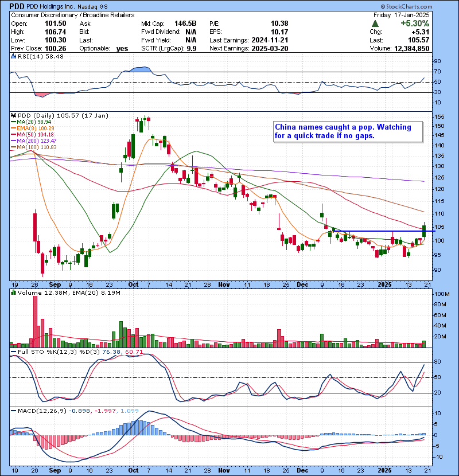
Task: Click the Fwd Dividend N/A value
Action: (x=190, y=32)
